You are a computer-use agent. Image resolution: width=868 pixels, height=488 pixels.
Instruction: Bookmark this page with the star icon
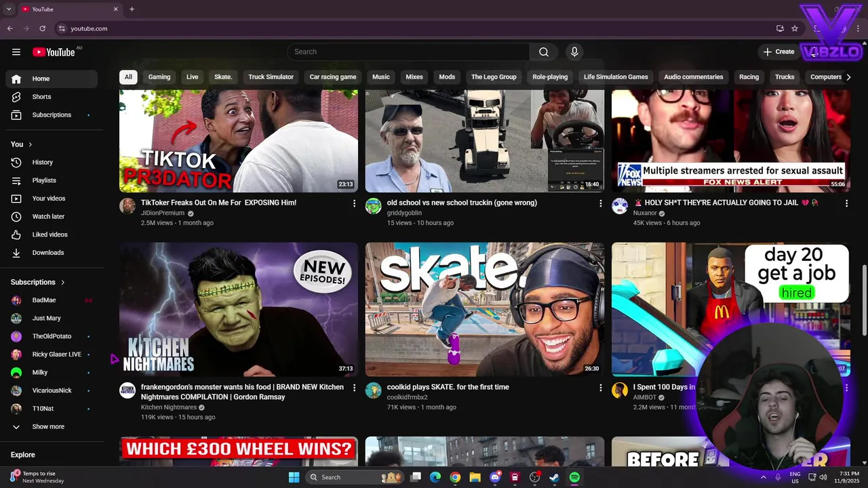click(x=795, y=28)
